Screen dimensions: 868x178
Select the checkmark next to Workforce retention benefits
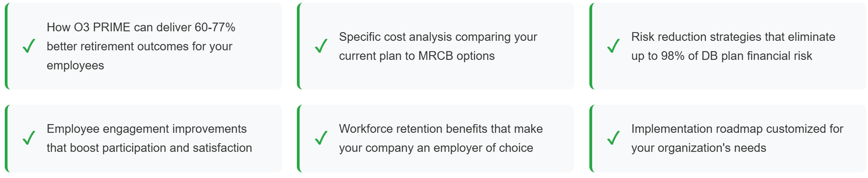tap(321, 138)
